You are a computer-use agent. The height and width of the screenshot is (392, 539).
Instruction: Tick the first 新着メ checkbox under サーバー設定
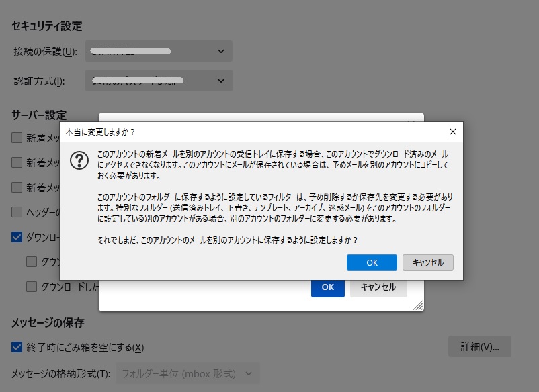tap(17, 138)
